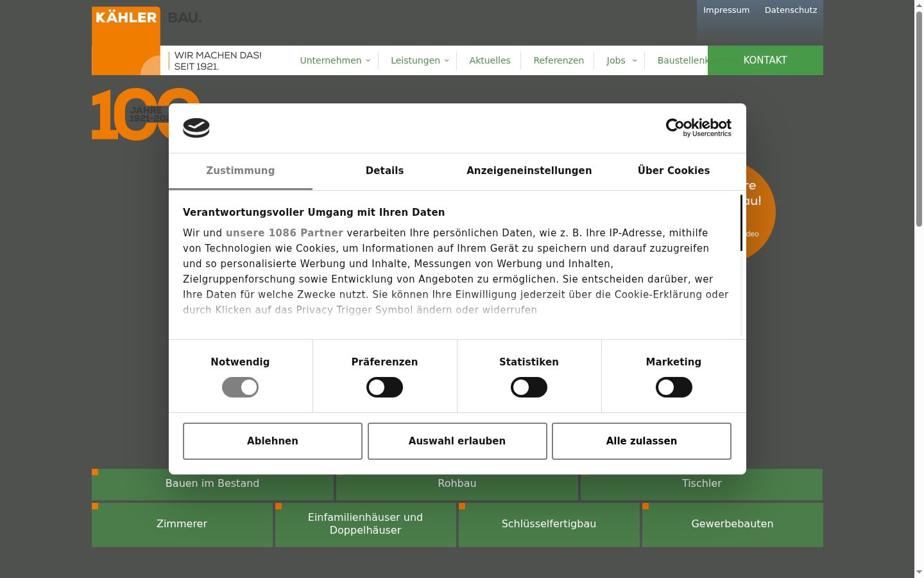The width and height of the screenshot is (924, 578).
Task: Open the Anzeigeneinstellungen tab
Action: tap(529, 171)
